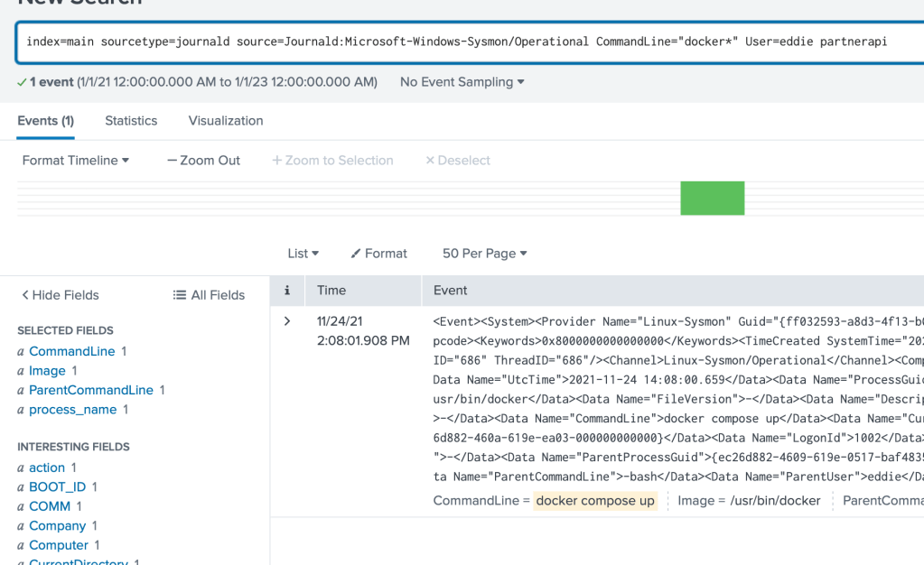924x565 pixels.
Task: Open the process_name field
Action: coord(72,410)
